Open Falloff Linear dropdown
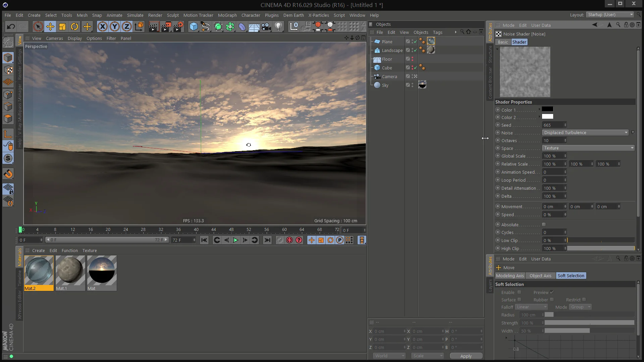This screenshot has width=644, height=362. [x=531, y=307]
